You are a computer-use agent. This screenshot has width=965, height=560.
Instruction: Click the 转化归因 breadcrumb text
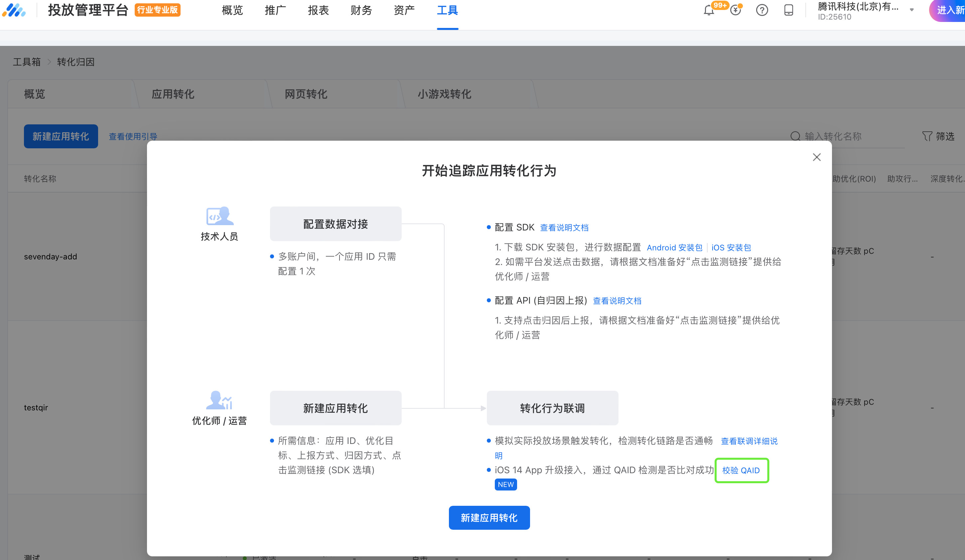(76, 62)
